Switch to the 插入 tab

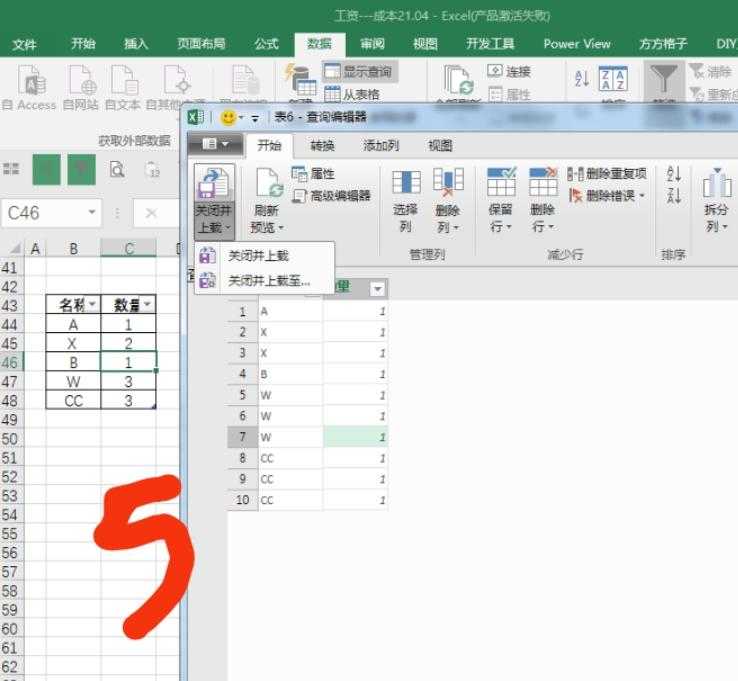coord(136,44)
